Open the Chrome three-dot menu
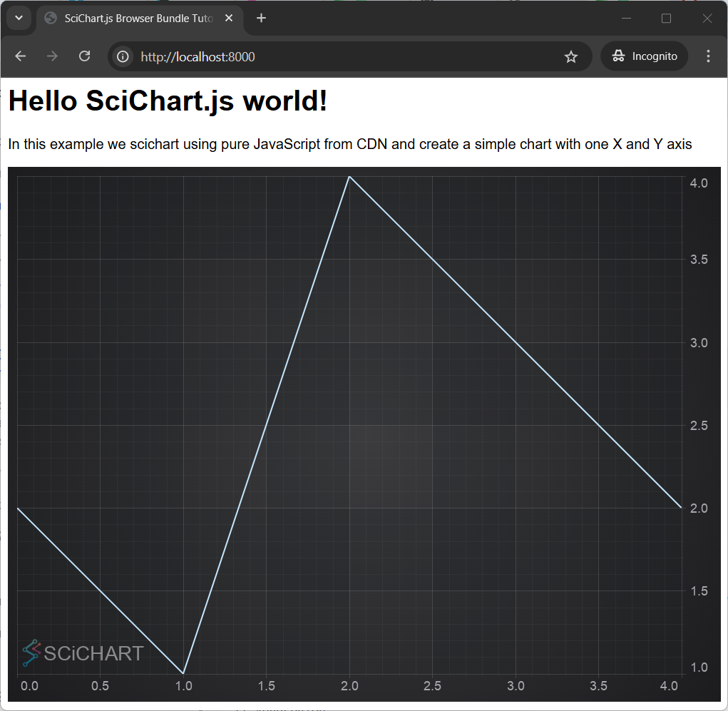 coord(708,56)
